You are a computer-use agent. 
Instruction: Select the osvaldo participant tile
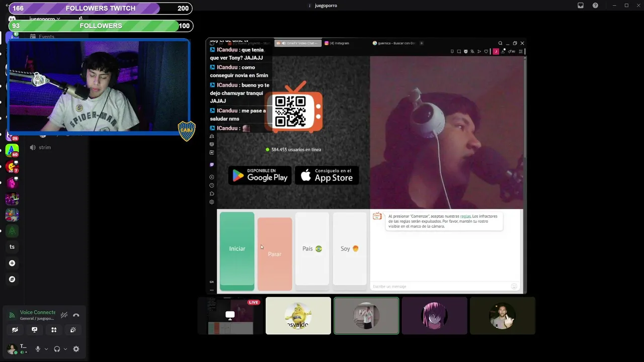[298, 316]
